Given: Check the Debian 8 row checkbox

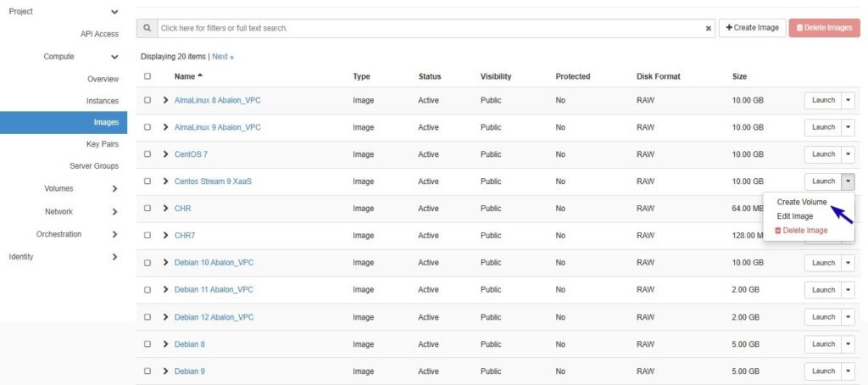Looking at the screenshot, I should (x=147, y=344).
